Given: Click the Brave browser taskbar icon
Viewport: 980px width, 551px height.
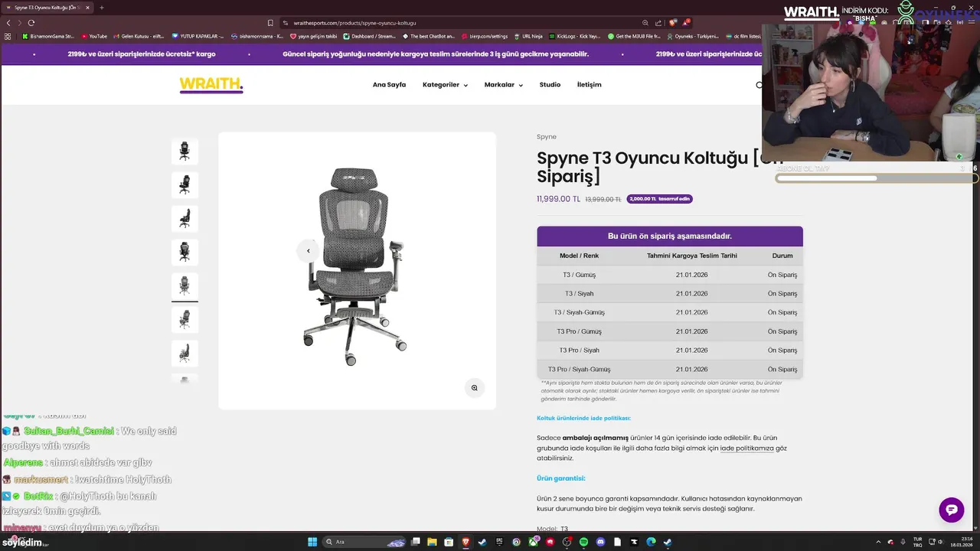Looking at the screenshot, I should [466, 542].
